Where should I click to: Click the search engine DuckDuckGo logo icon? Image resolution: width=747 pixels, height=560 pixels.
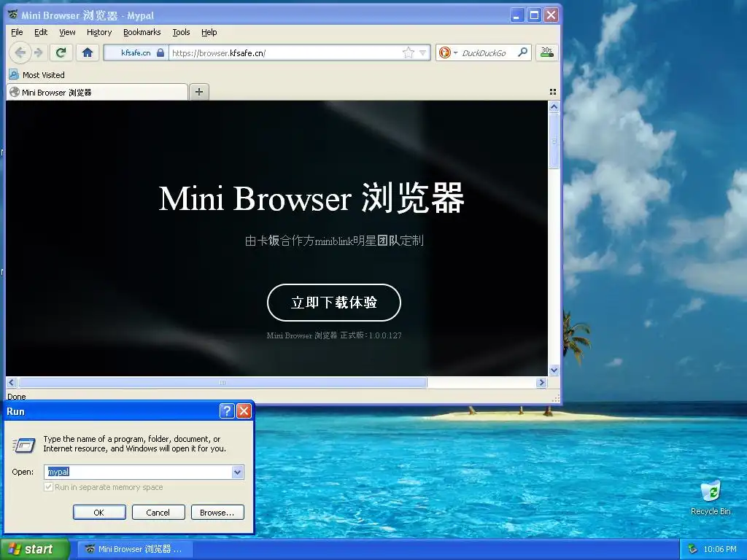coord(444,52)
